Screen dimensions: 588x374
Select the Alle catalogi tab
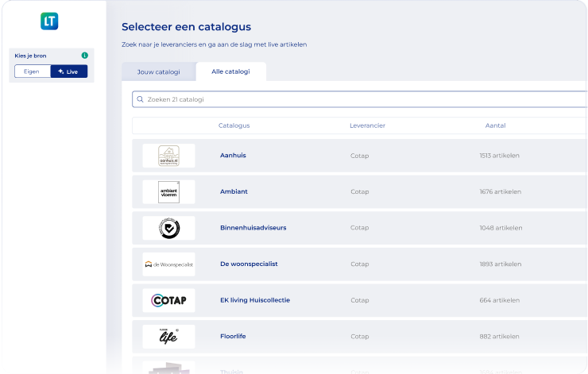click(230, 71)
